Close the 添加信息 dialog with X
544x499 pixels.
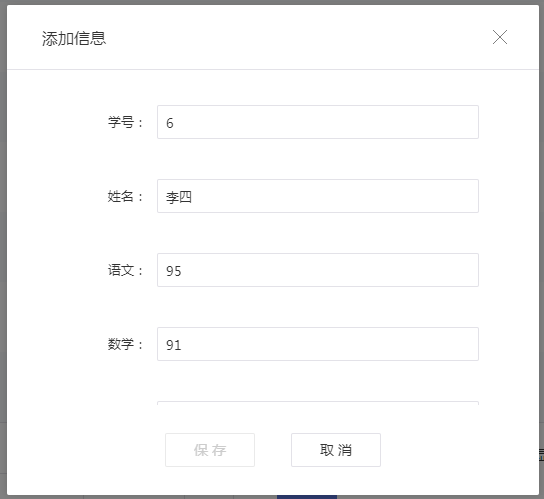500,37
